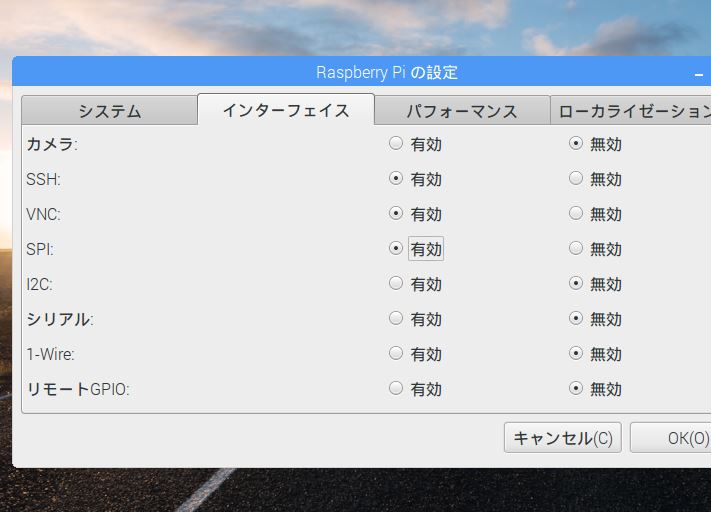Enable the カメラ (Camera) interface
Viewport: 711px width, 512px height.
coord(396,144)
